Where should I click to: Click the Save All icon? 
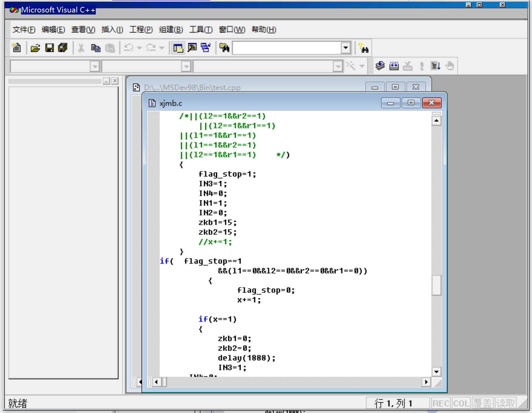click(x=62, y=47)
